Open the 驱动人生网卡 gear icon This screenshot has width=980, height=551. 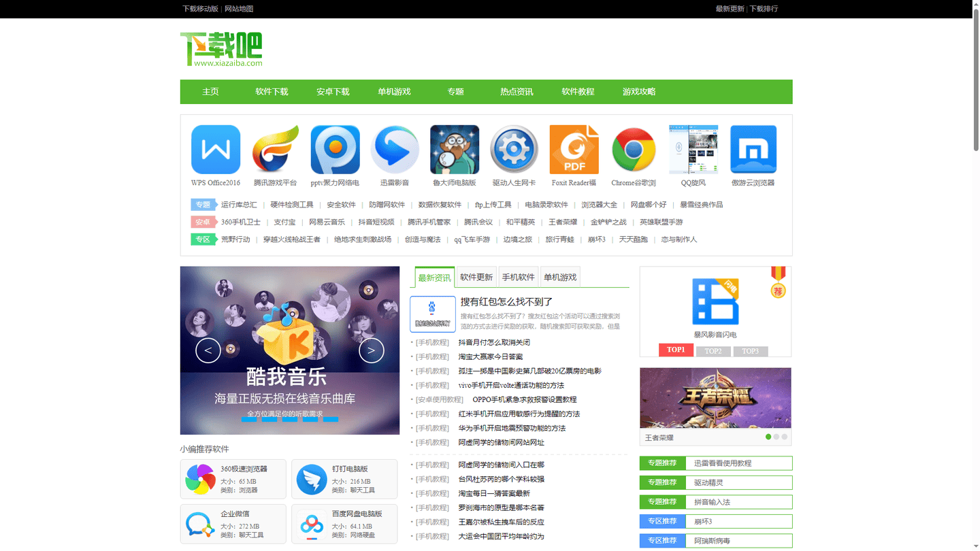(514, 150)
